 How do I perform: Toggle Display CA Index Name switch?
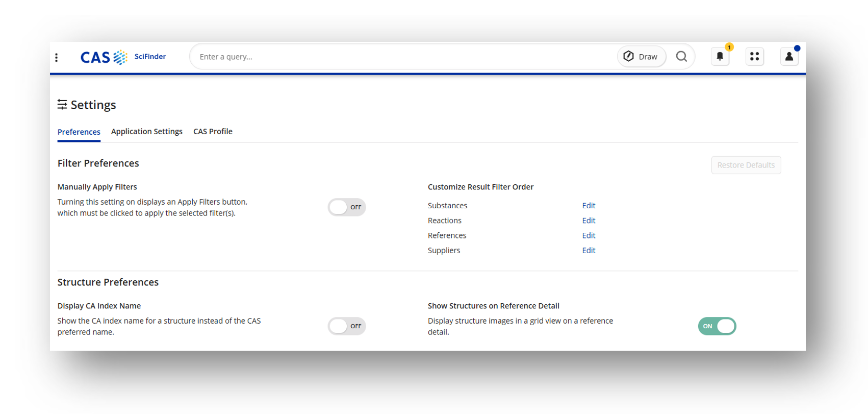[x=347, y=326]
